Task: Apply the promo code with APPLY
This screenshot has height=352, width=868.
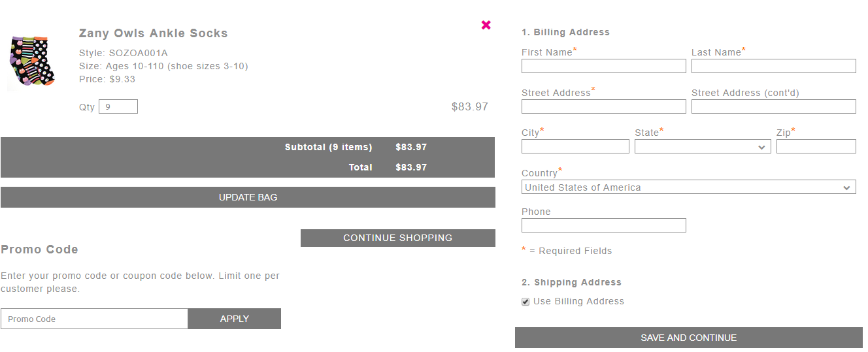Action: [235, 319]
